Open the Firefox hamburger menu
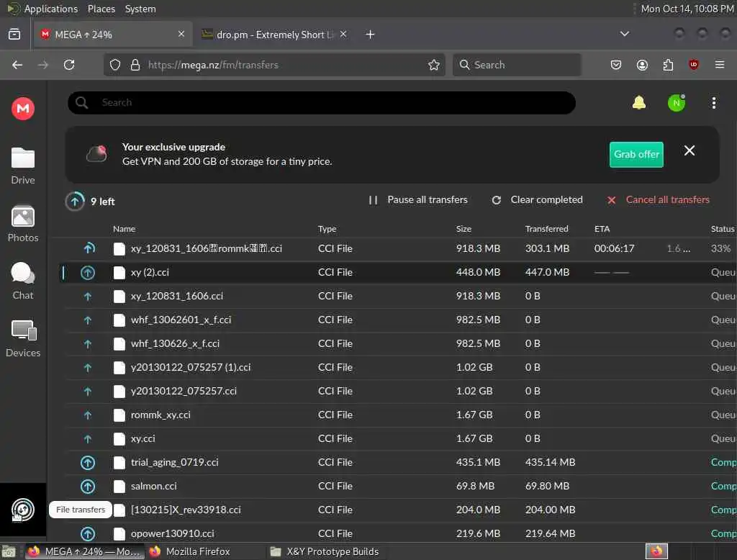 point(720,65)
